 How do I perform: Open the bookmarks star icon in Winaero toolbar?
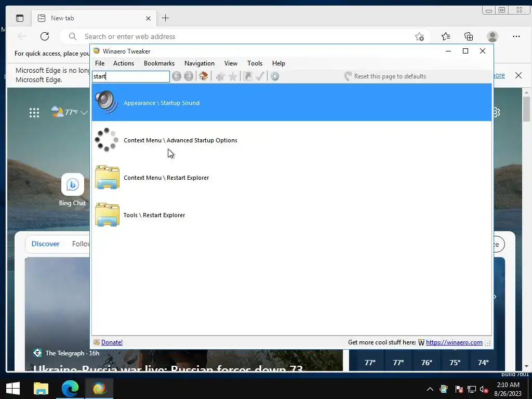(x=233, y=76)
